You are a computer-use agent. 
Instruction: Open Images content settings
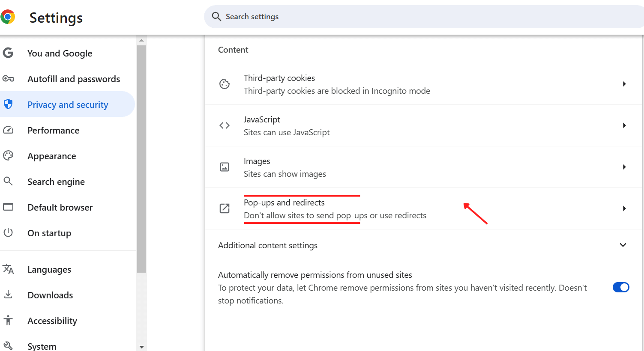tap(624, 167)
